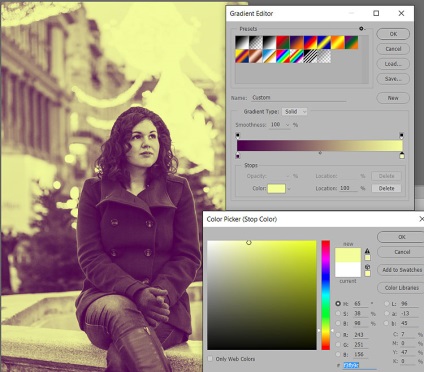Select the L lightness radio button
This screenshot has width=424, height=372.
(387, 304)
